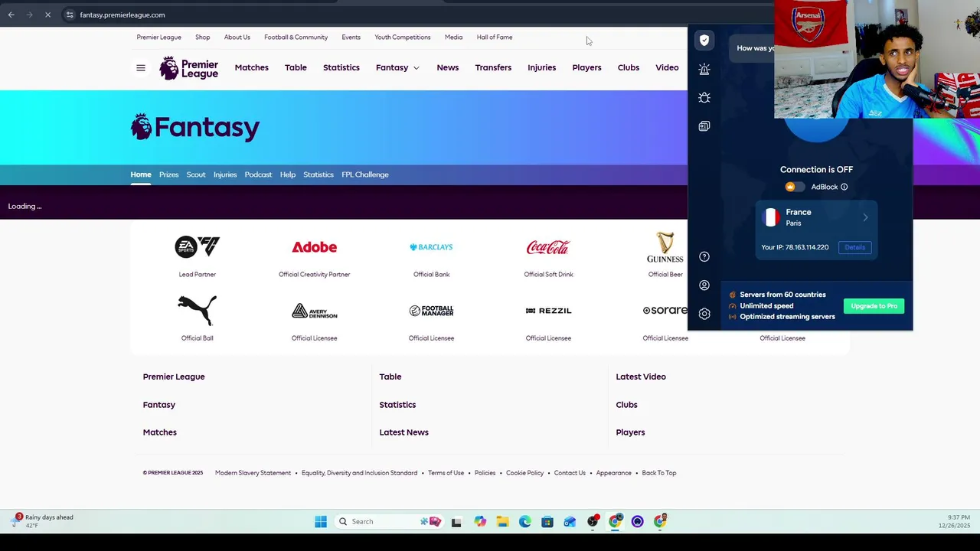Click the browser back arrow
Viewport: 980px width, 551px height.
[x=11, y=15]
